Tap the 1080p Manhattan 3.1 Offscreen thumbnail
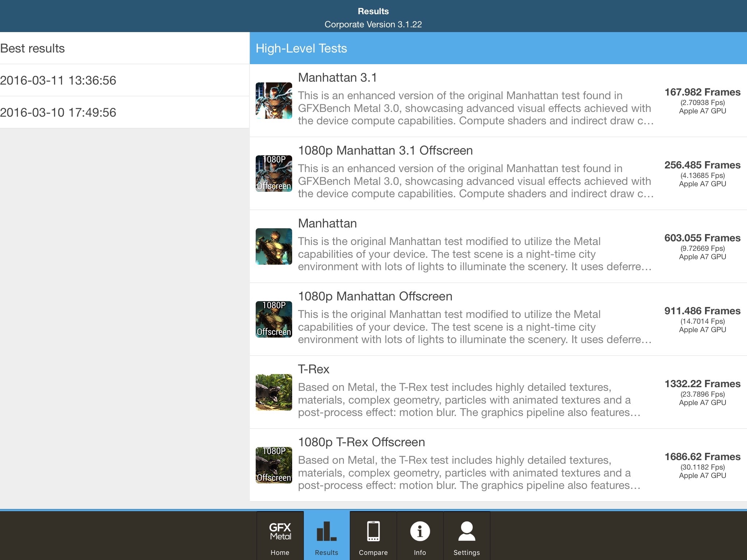The image size is (747, 560). pos(274,174)
